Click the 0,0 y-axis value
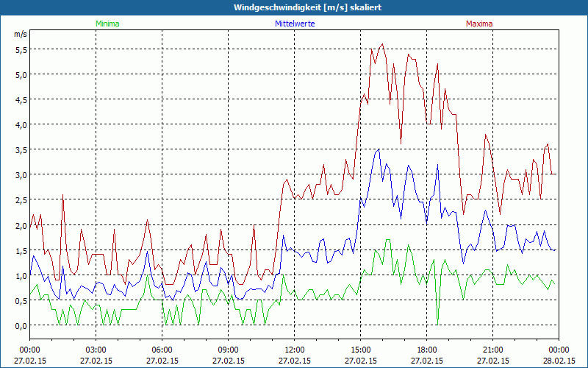588x368 pixels. [x=21, y=326]
